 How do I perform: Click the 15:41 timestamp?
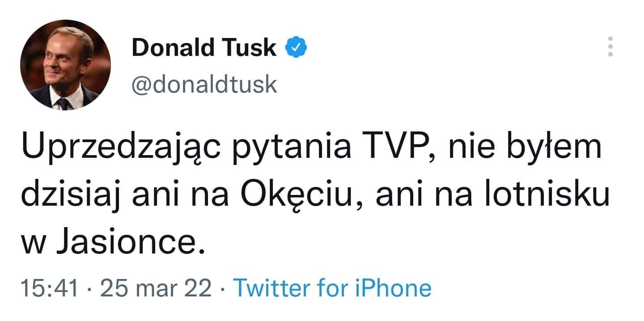[49, 288]
